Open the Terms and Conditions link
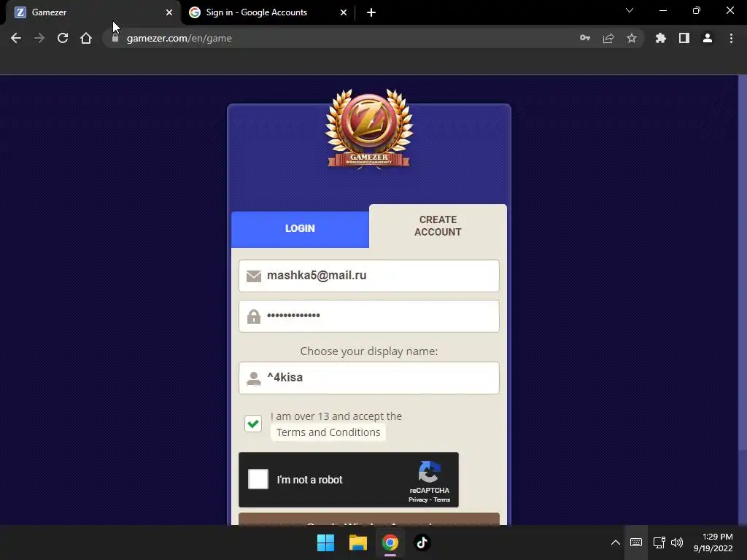This screenshot has width=747, height=560. point(328,432)
